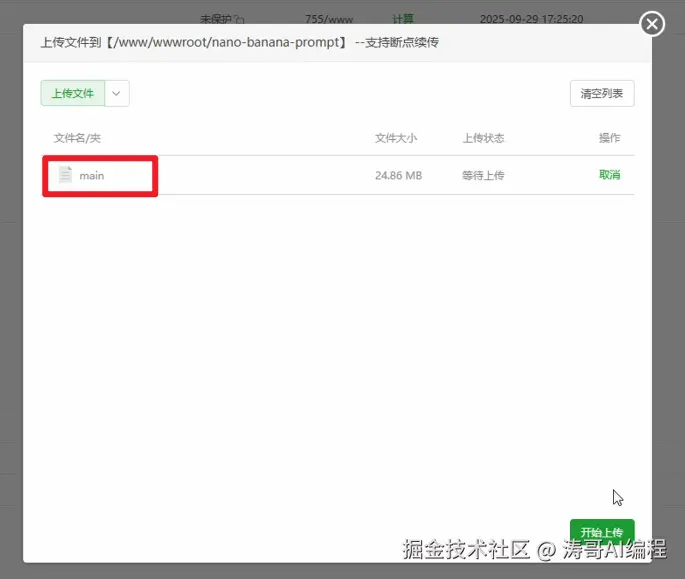
Task: Click 取消 for the main file
Action: tap(609, 175)
